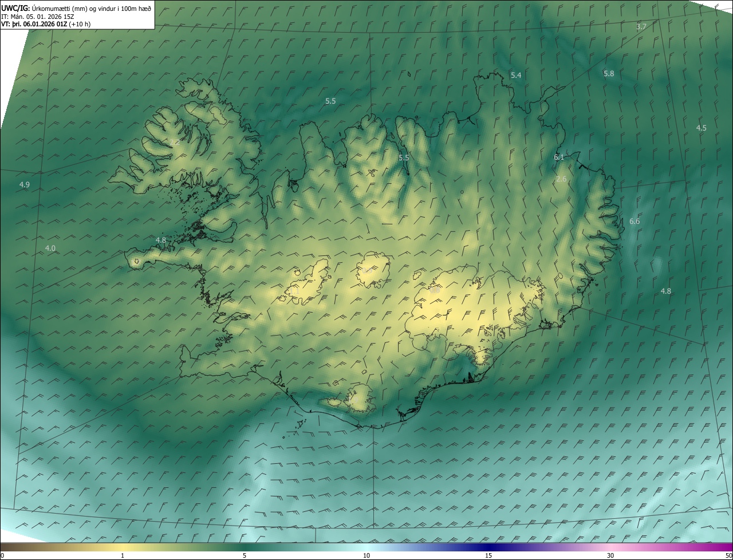This screenshot has height=560, width=733.
Task: Click the 6.6 value label on the map
Action: (635, 221)
